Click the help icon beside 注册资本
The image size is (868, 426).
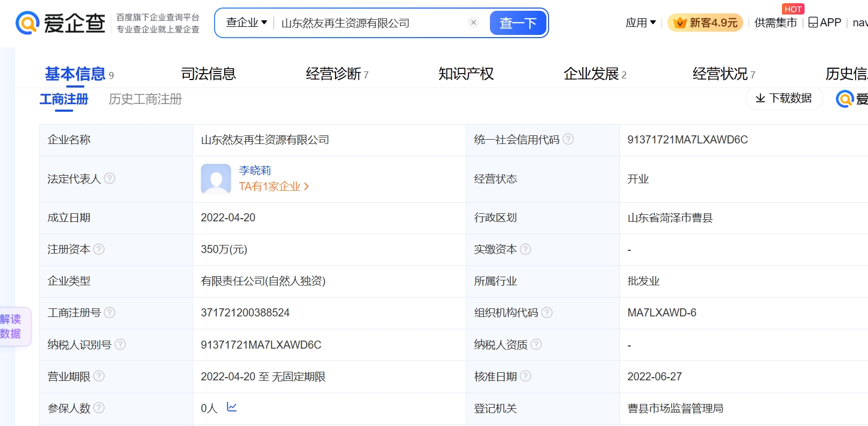[x=99, y=249]
